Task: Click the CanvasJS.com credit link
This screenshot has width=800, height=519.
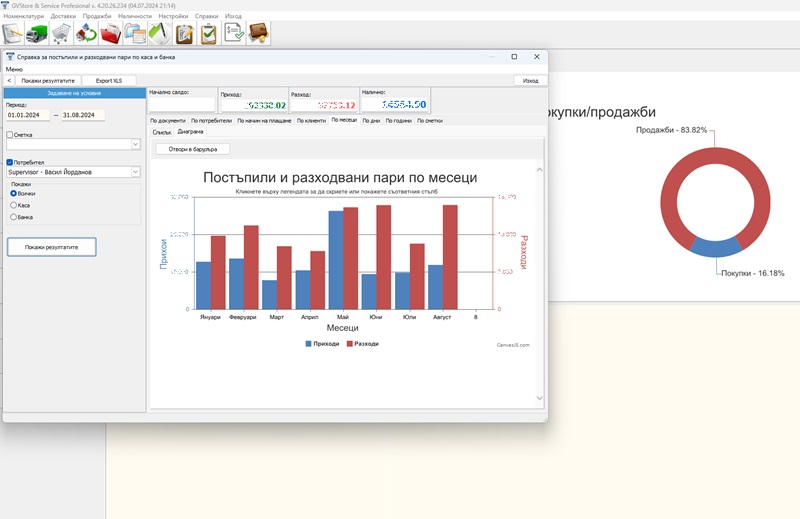Action: pos(513,345)
